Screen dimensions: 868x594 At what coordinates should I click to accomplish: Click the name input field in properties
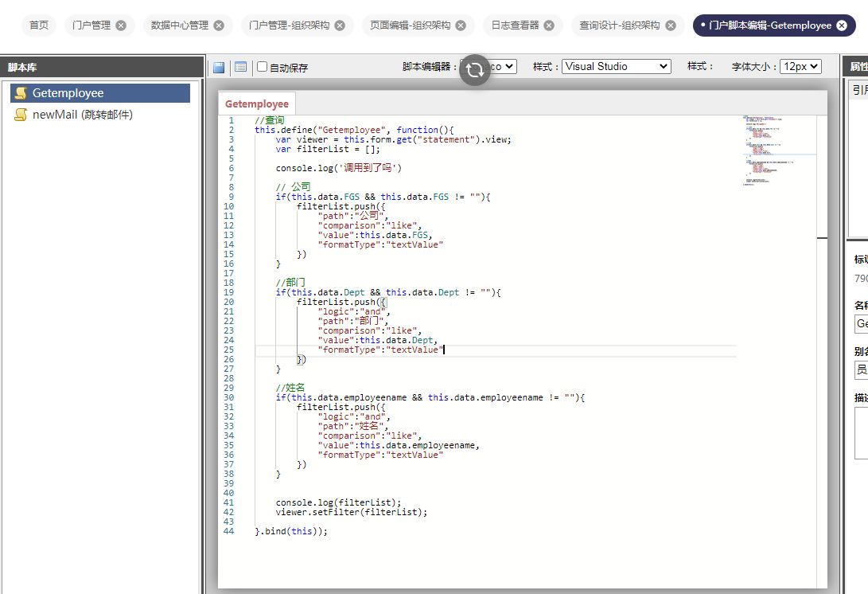point(861,324)
